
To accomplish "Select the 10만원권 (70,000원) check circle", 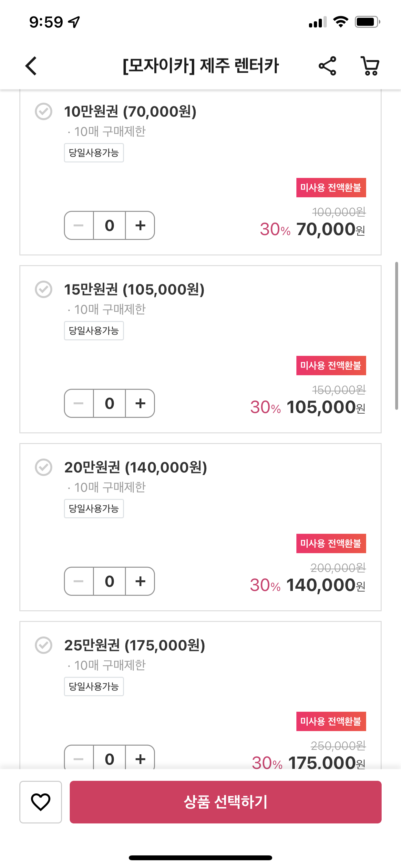I will click(x=44, y=111).
